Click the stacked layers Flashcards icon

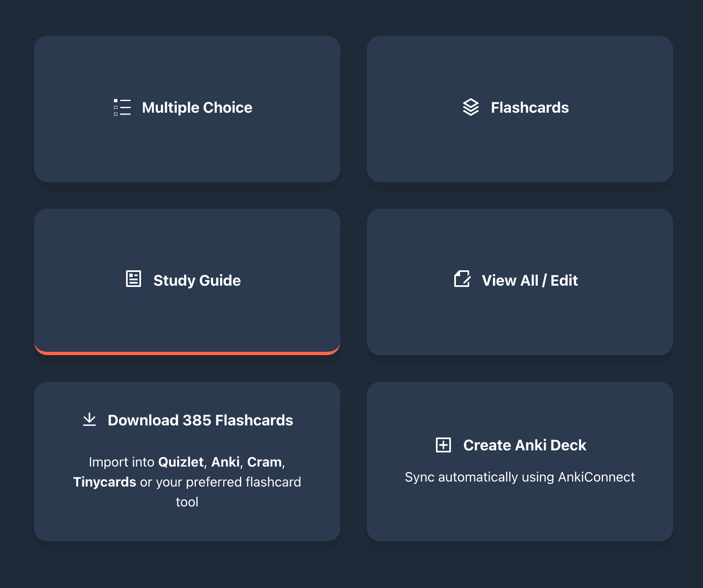coord(470,108)
